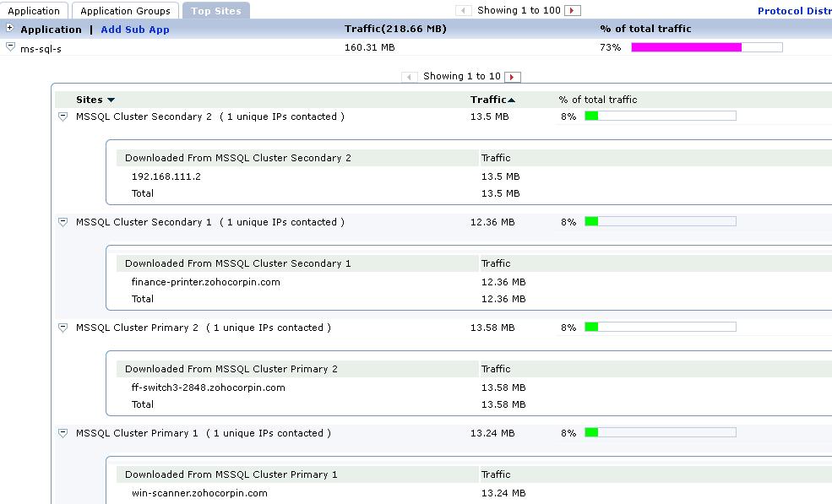Click finance-printer.zohocorpin.com host entry
Viewport: 832px width, 504px height.
[205, 282]
